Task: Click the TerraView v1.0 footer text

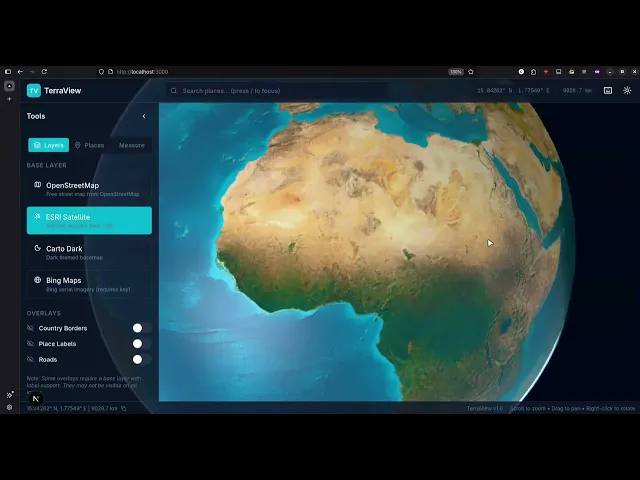Action: (x=485, y=408)
